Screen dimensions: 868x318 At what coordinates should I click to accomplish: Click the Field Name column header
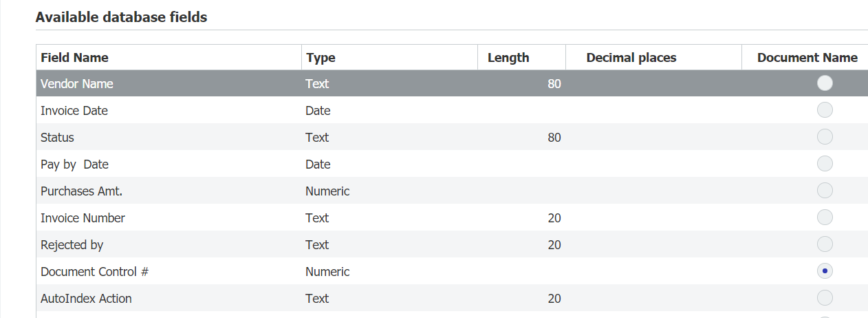(74, 58)
